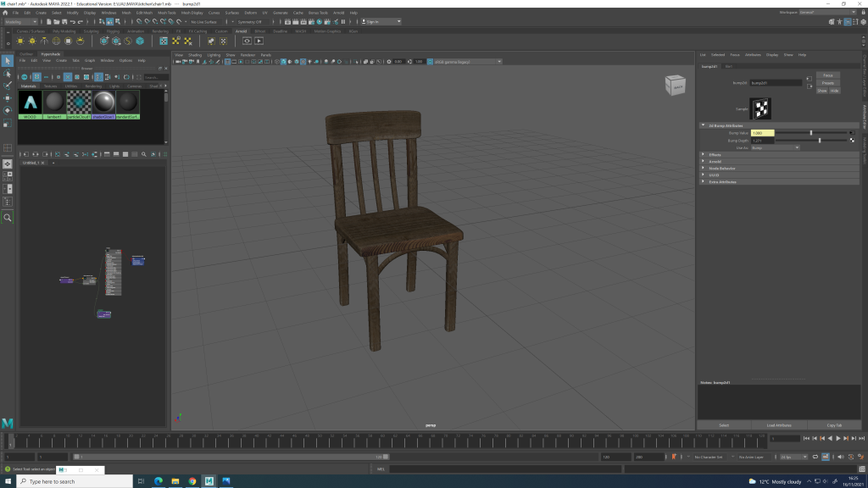This screenshot has height=488, width=868.
Task: Redo the action using the toolbar arrow
Action: point(81,21)
